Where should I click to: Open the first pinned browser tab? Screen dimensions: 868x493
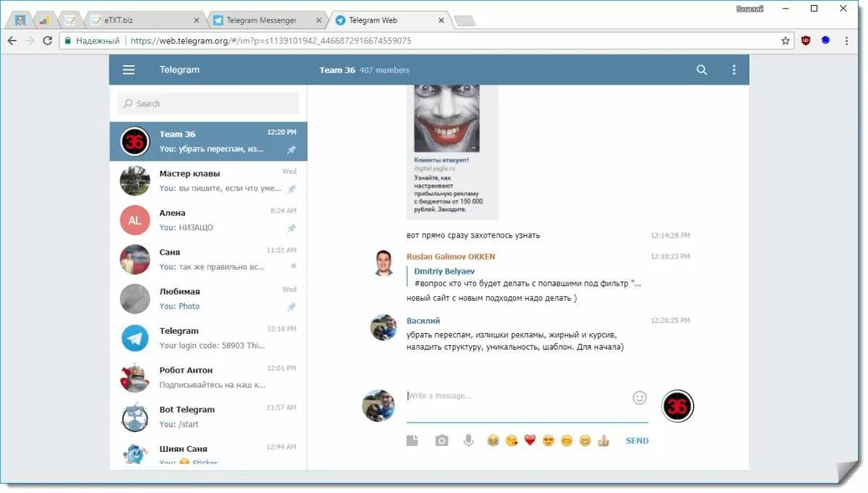(20, 20)
